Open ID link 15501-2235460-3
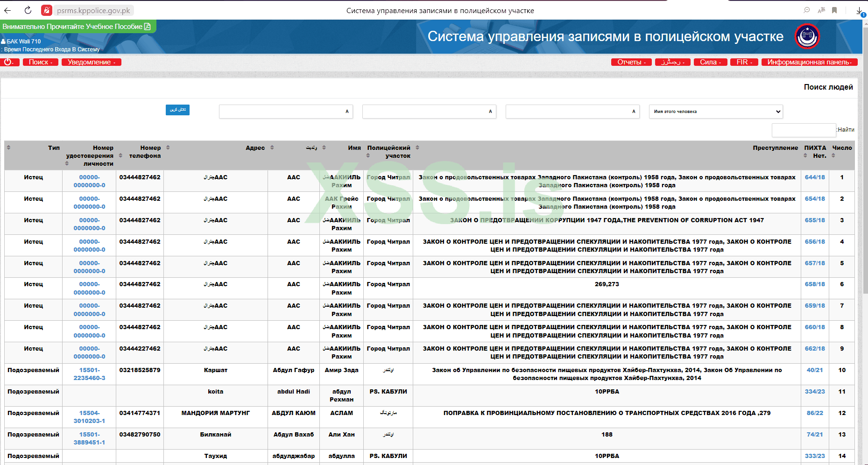The height and width of the screenshot is (465, 868). [x=89, y=374]
